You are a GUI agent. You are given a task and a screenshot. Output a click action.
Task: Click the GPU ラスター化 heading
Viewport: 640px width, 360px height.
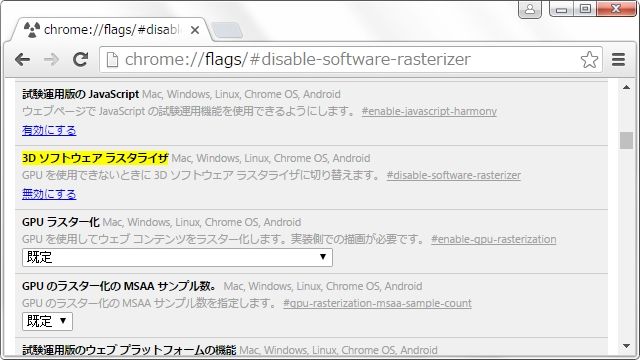[61, 222]
